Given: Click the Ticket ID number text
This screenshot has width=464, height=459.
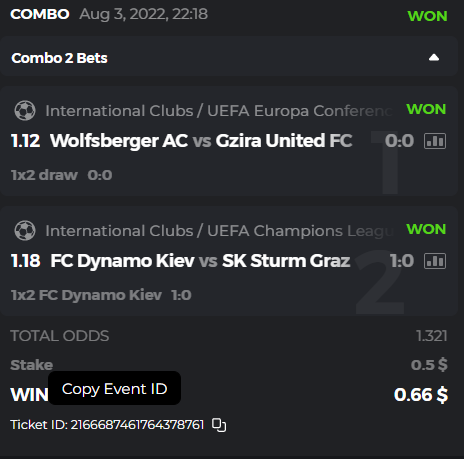Looking at the screenshot, I should tap(137, 425).
